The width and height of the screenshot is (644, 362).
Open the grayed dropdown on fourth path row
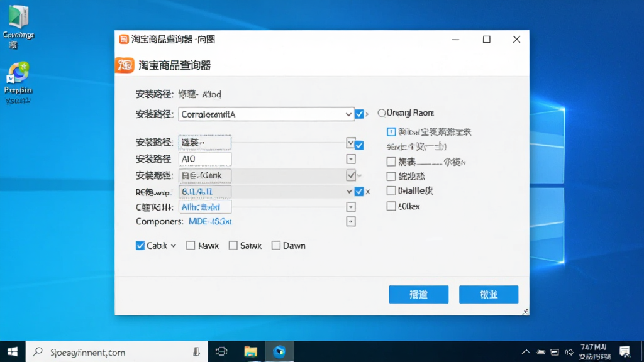[x=351, y=175]
